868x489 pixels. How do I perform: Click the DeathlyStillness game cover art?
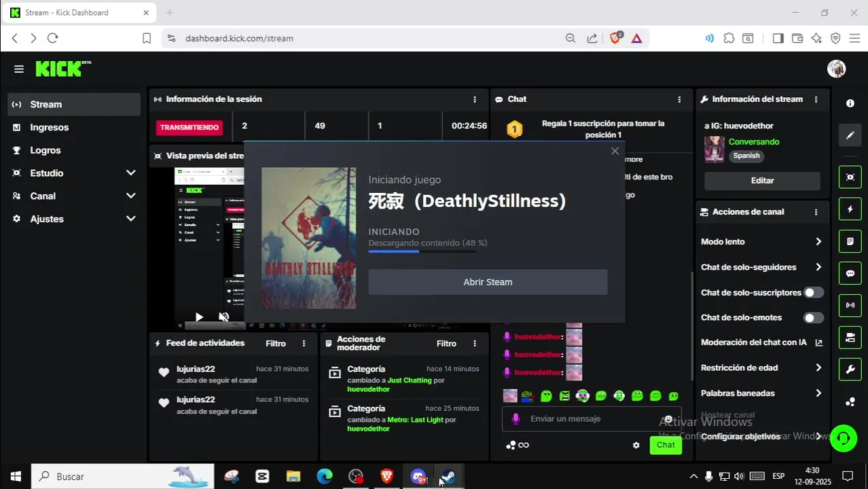[308, 238]
